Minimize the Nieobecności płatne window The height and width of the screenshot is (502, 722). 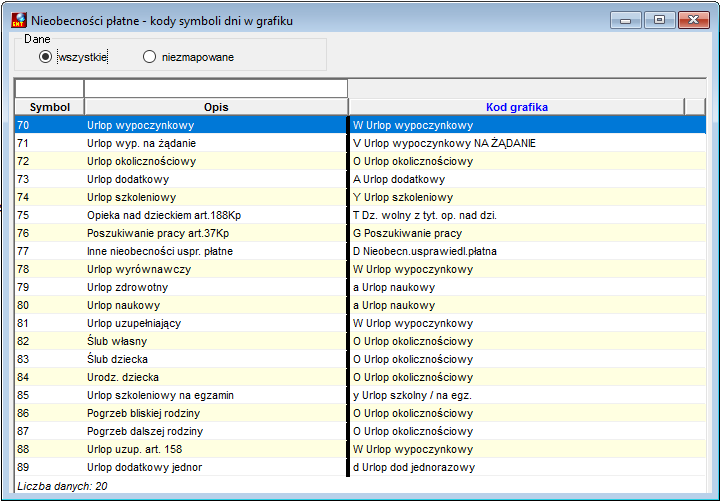coord(625,20)
